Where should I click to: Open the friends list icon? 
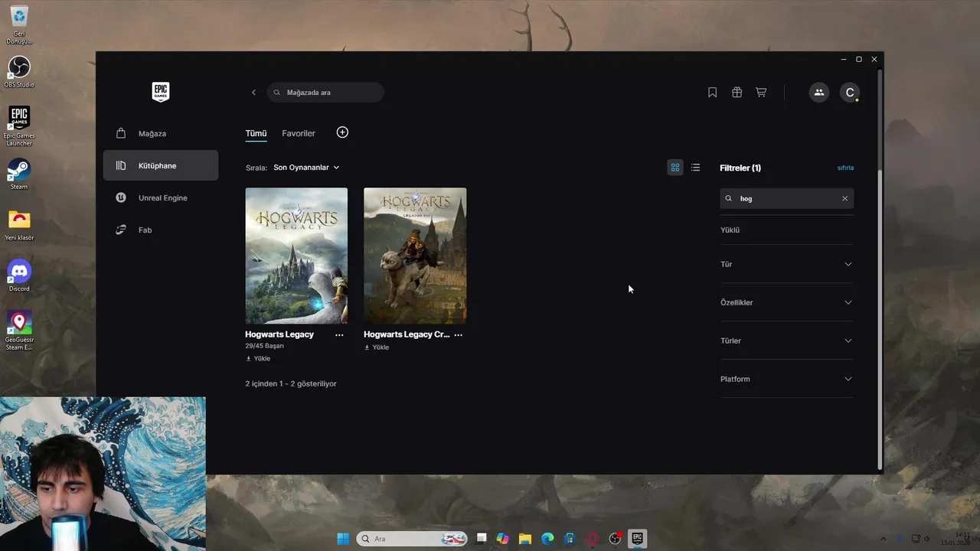(x=818, y=93)
